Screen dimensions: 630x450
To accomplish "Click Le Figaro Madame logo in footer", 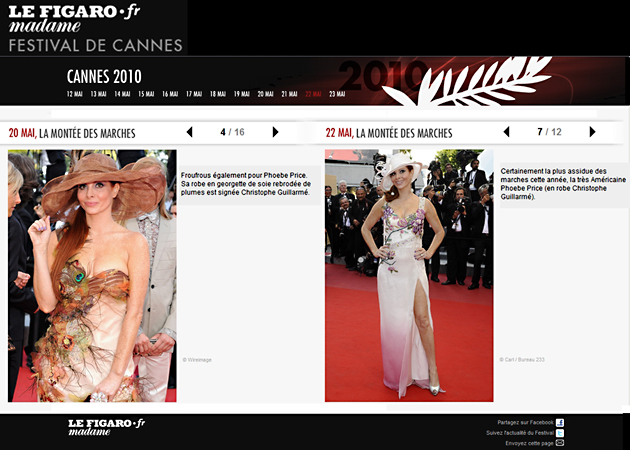I will [106, 427].
